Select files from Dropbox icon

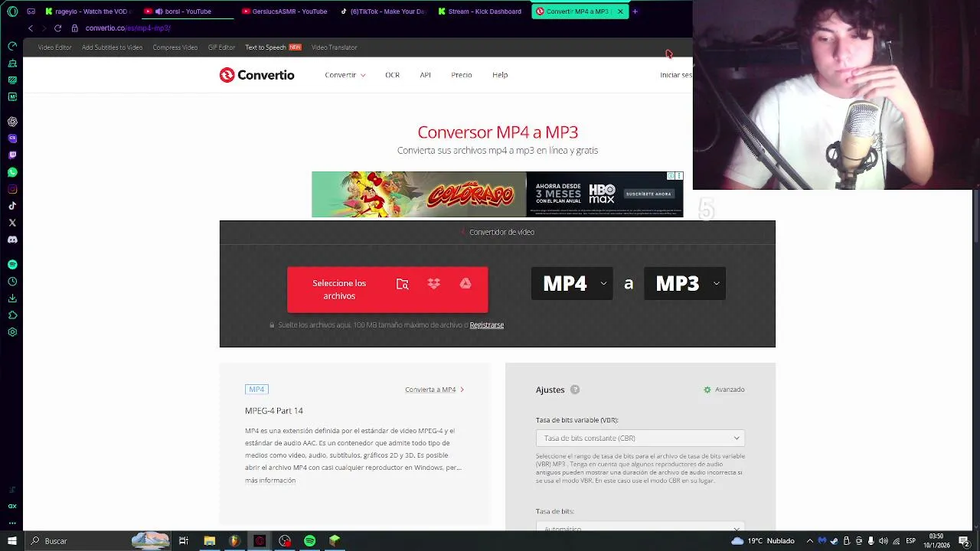(434, 284)
